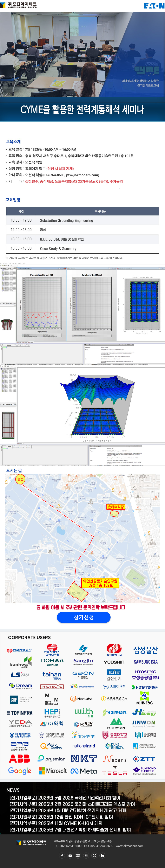Click the Prysmian logo in Corporate Users
The image size is (165, 868).
click(x=52, y=758)
